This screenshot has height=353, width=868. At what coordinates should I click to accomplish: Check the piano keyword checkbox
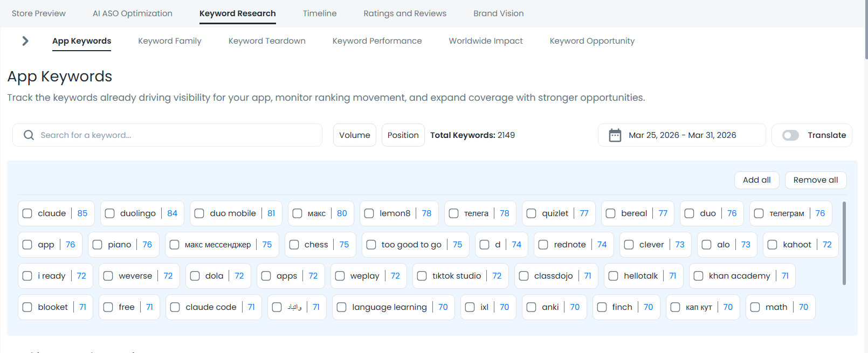(x=97, y=245)
